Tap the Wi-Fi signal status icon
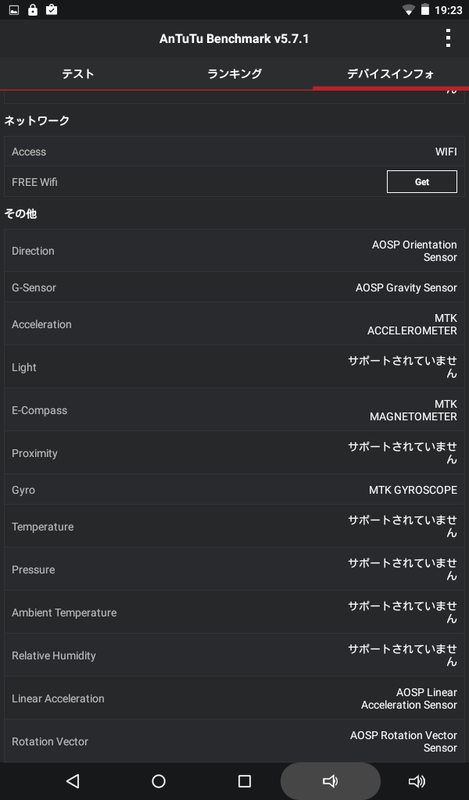This screenshot has width=469, height=800. tap(408, 10)
